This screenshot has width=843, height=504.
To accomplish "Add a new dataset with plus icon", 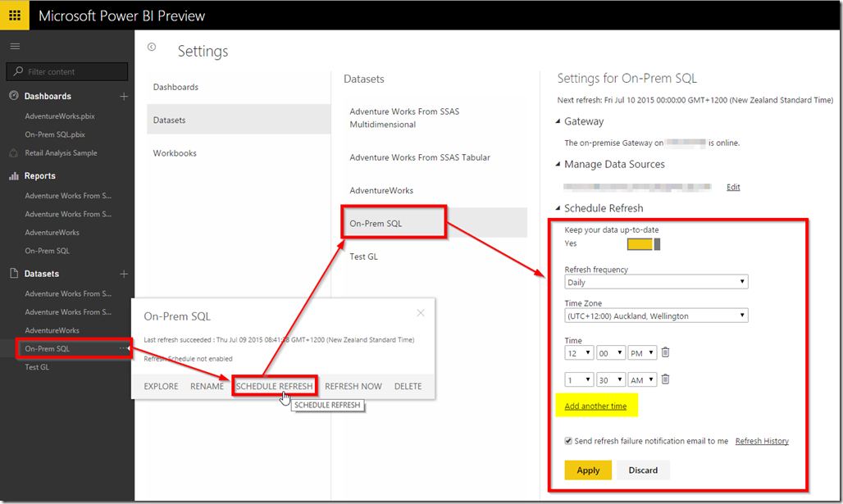I will point(124,274).
